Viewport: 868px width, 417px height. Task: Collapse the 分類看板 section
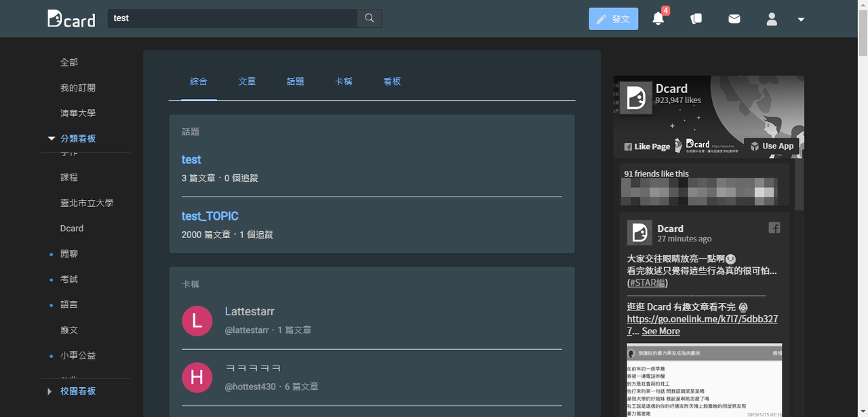52,138
